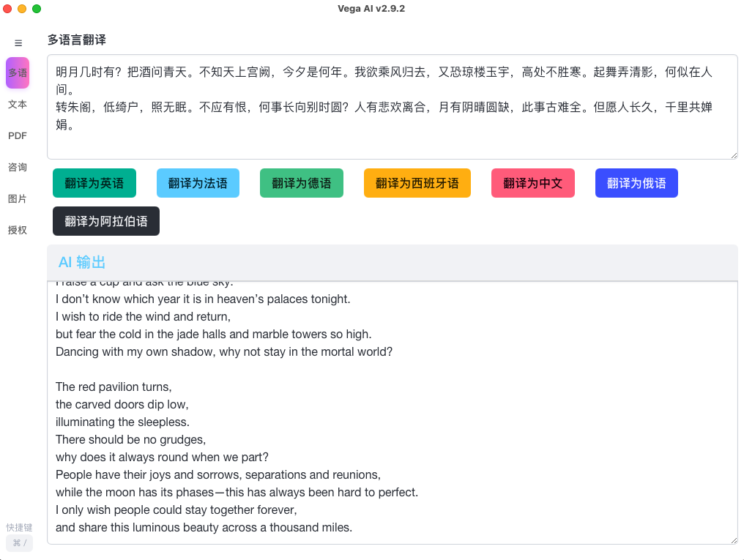Switch to the 文本 tool in the sidebar
The height and width of the screenshot is (560, 744).
(x=17, y=104)
